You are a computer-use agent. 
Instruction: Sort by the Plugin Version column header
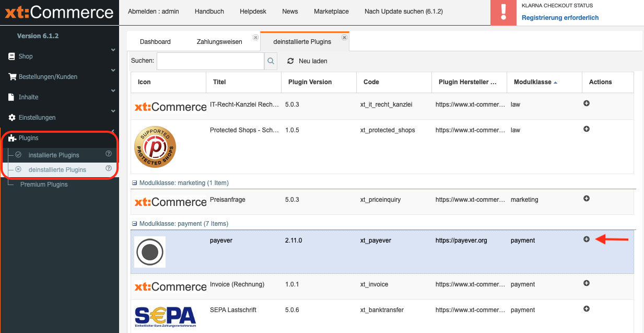(x=319, y=82)
